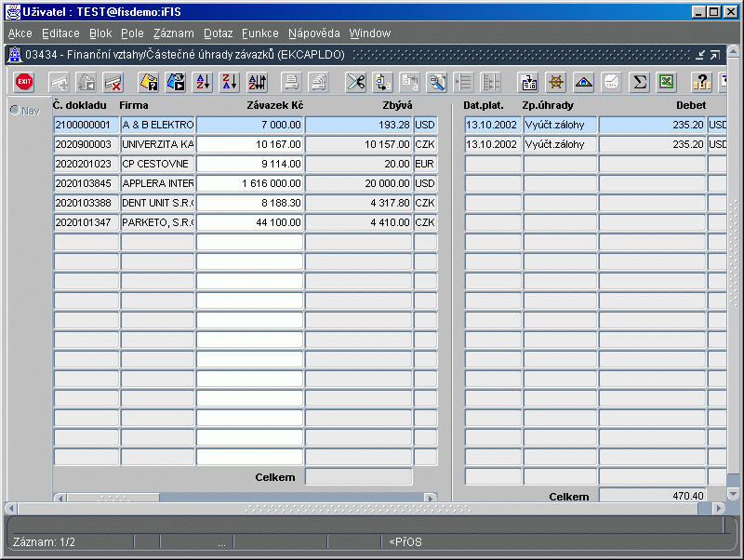The height and width of the screenshot is (560, 744).
Task: Click the Závazek amount 44 100.00
Action: click(249, 222)
